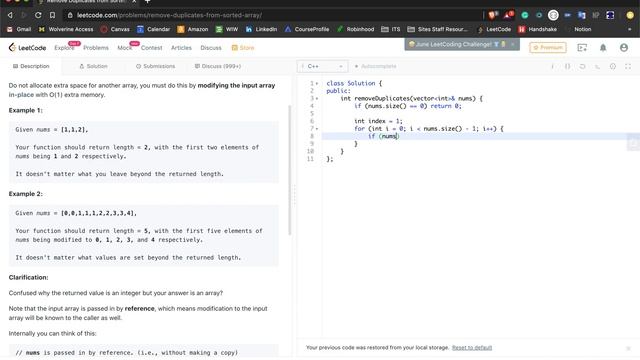Open the C++ language dropdown
This screenshot has height=360, width=640.
tap(322, 66)
